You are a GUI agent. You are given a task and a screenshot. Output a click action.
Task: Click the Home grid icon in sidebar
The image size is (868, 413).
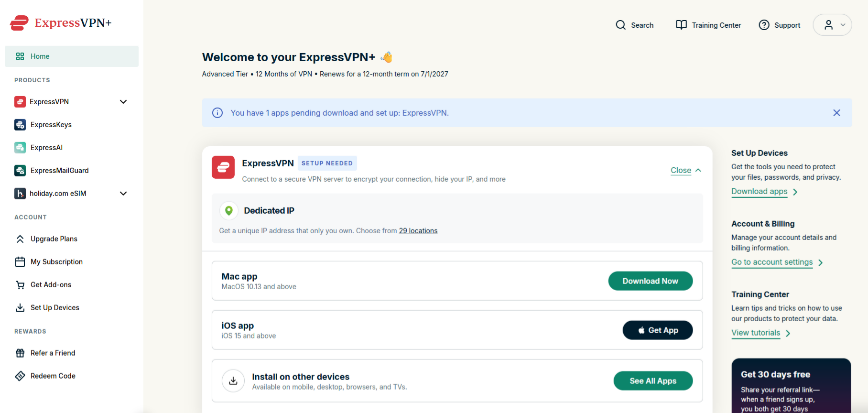(x=20, y=56)
